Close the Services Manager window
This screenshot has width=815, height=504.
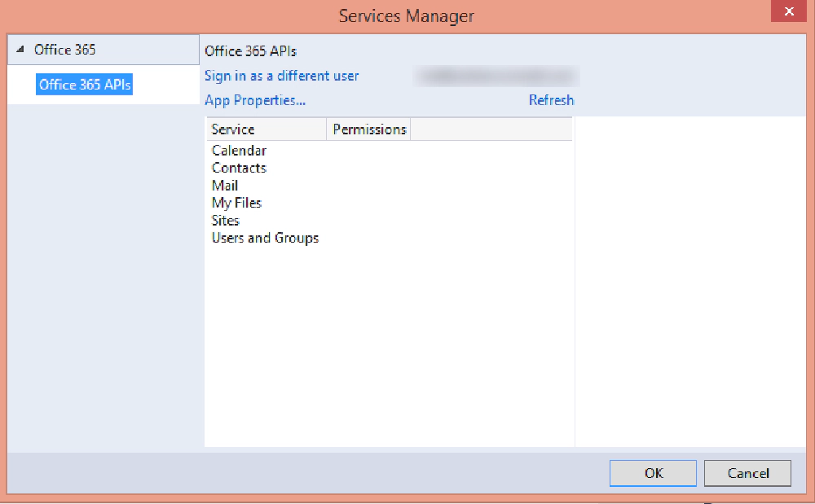click(x=788, y=11)
